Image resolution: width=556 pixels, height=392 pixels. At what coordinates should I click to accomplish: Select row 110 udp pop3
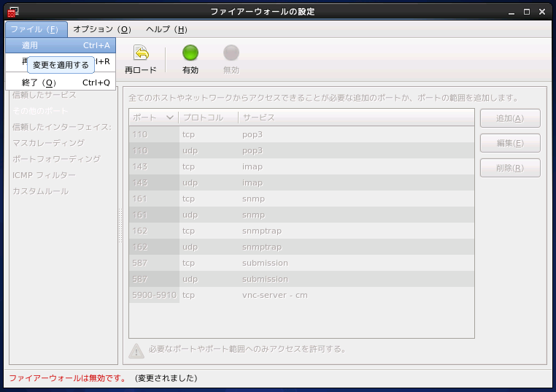(302, 150)
